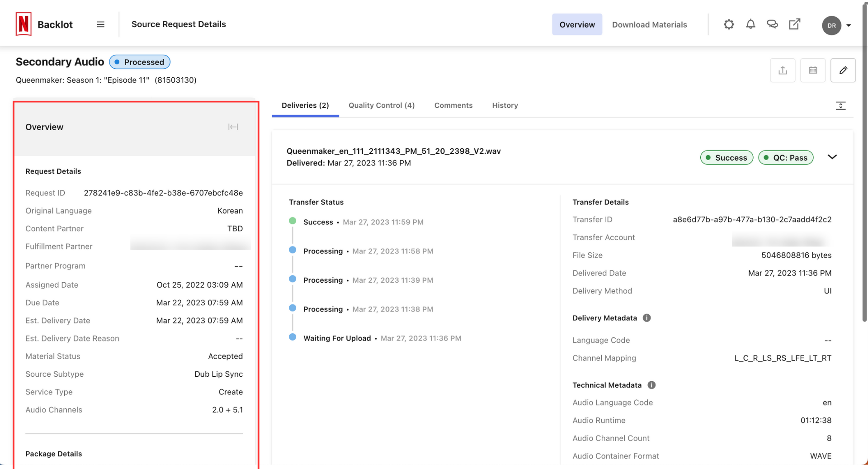Screen dimensions: 868x469
Task: Click the calendar icon button
Action: 813,70
